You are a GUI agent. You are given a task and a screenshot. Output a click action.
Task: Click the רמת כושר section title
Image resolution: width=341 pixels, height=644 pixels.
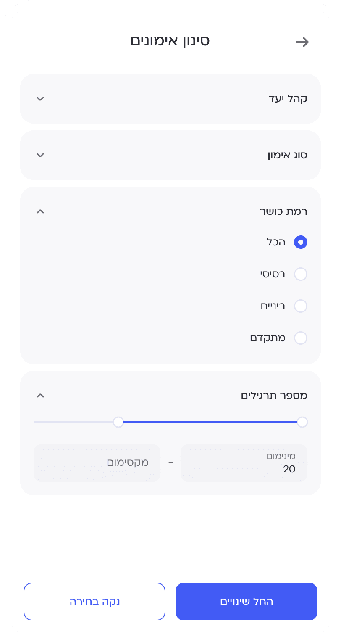283,211
